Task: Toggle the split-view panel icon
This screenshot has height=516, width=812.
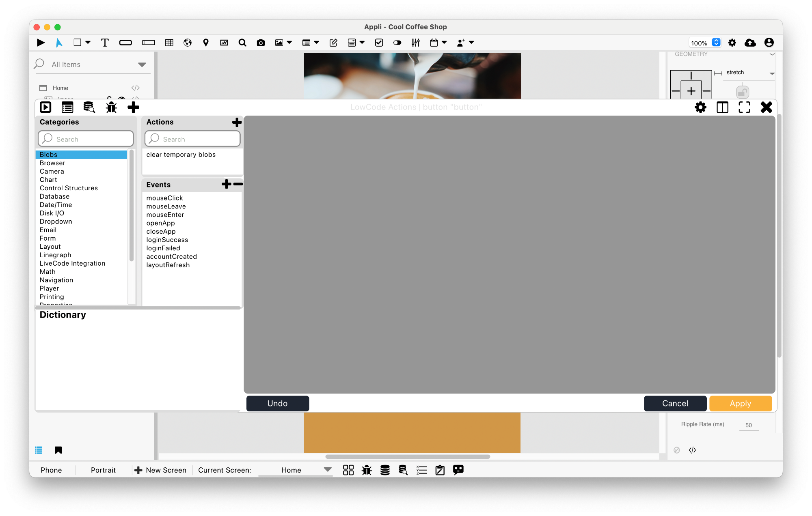Action: (x=723, y=107)
